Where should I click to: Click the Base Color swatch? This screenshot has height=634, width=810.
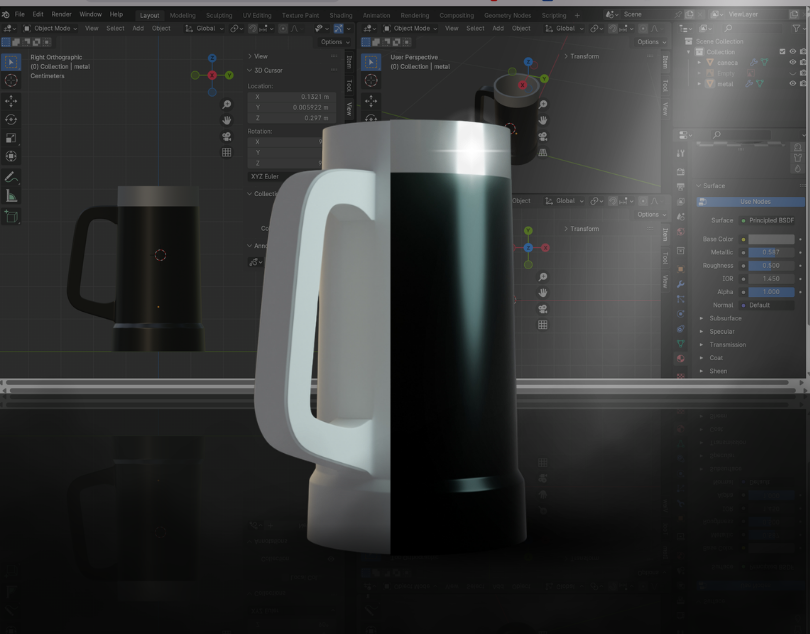pos(773,239)
